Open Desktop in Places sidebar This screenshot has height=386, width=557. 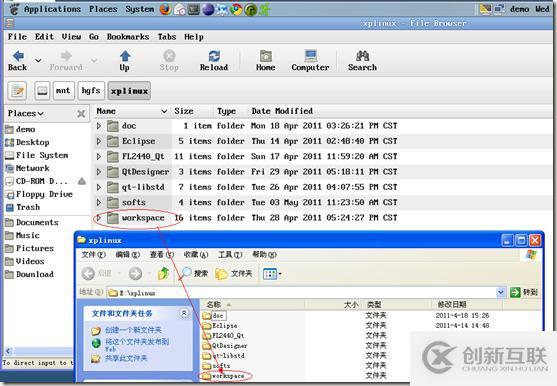(x=28, y=142)
